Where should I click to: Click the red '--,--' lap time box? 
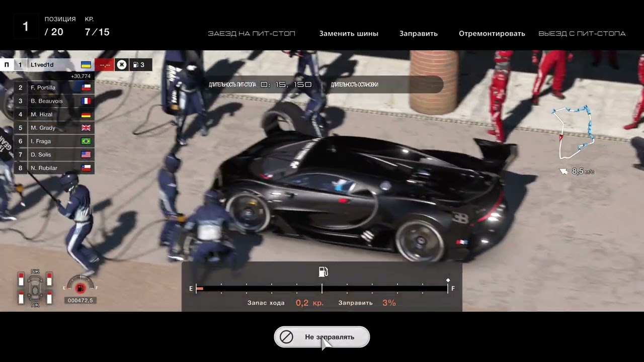coord(105,64)
